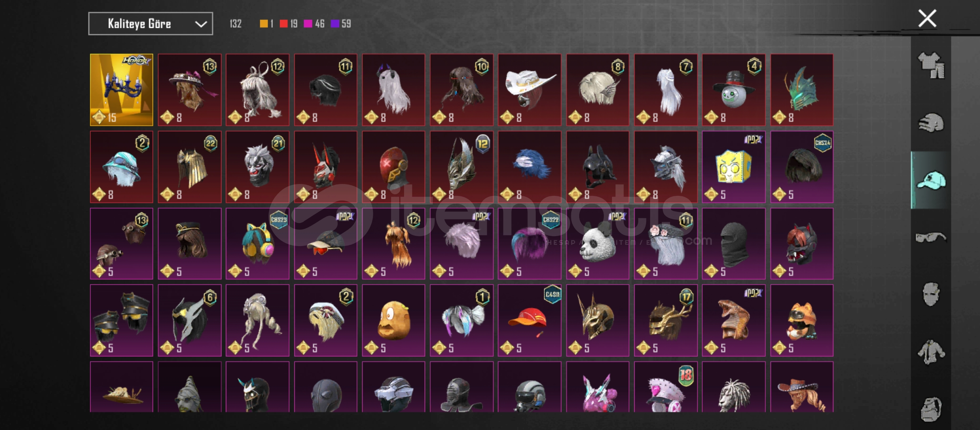Filter by the purple quality swatch
980x430 pixels.
coord(335,24)
